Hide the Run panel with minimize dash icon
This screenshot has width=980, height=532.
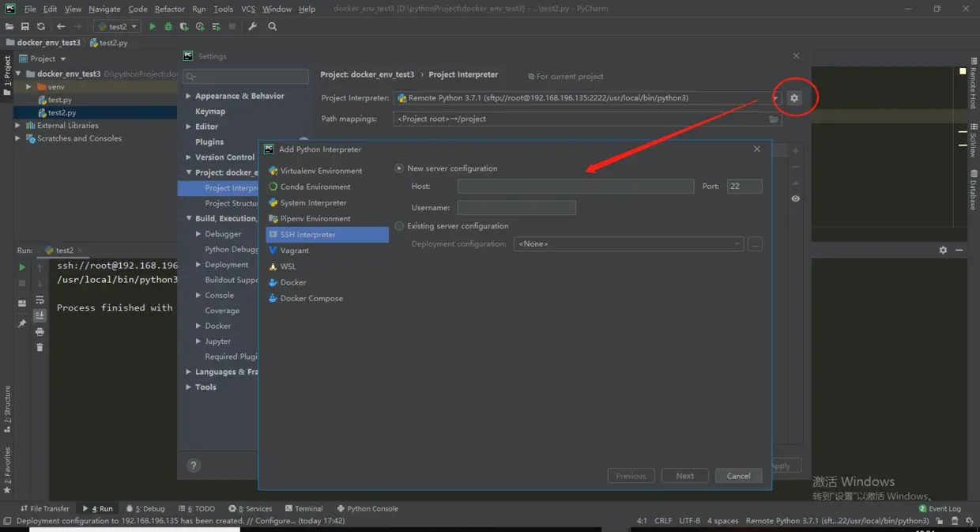[x=959, y=250]
